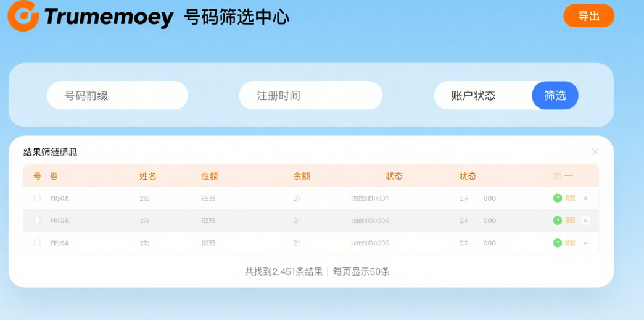Click the 姓名 column header

click(x=148, y=177)
